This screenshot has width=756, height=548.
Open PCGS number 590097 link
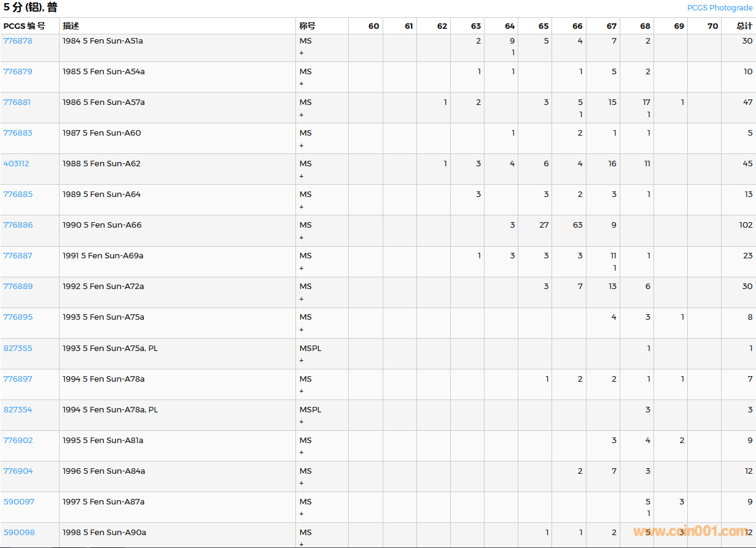[x=19, y=502]
